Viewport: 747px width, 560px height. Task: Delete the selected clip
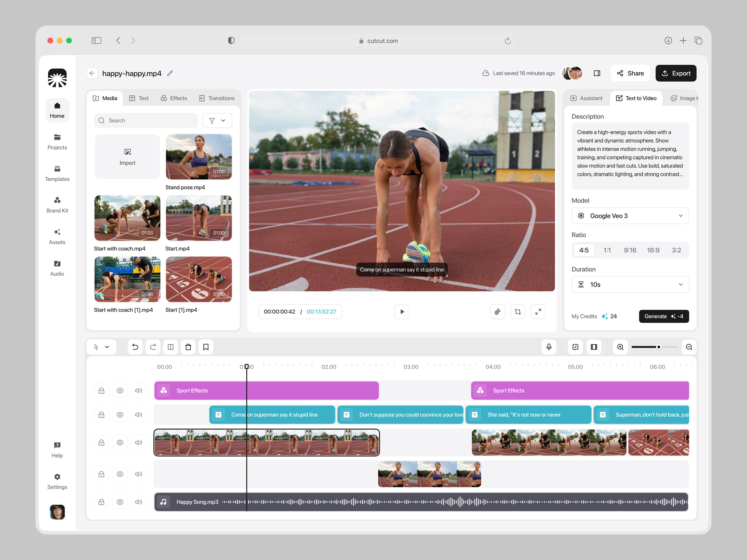(188, 347)
